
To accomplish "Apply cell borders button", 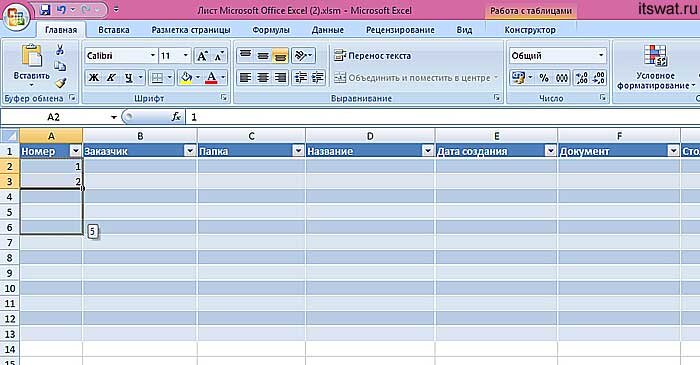I will pos(157,78).
